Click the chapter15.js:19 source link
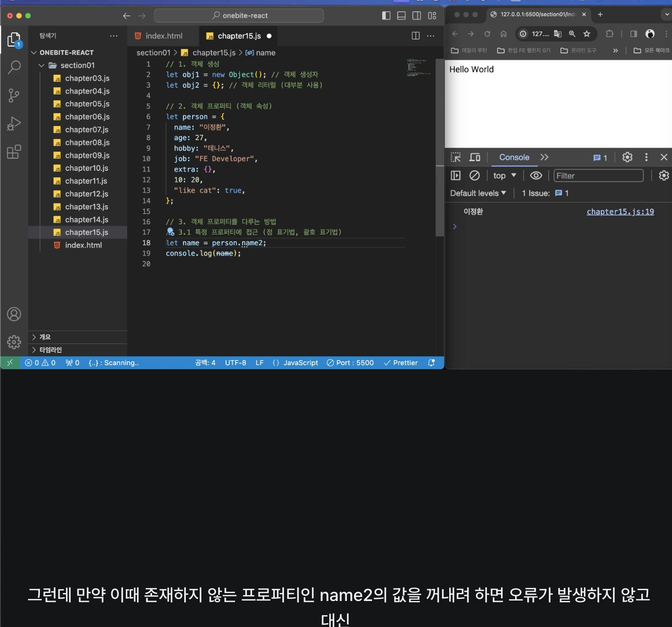Screen dimensions: 672x627 click(x=620, y=212)
